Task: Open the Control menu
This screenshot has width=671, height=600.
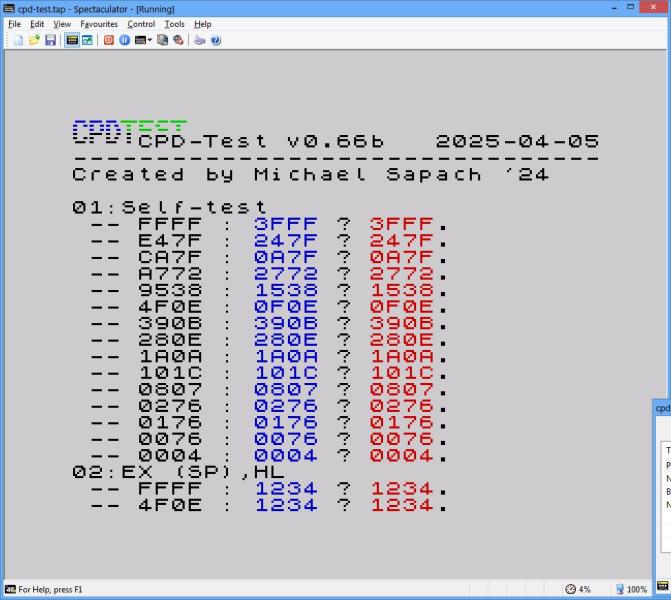Action: click(x=141, y=24)
